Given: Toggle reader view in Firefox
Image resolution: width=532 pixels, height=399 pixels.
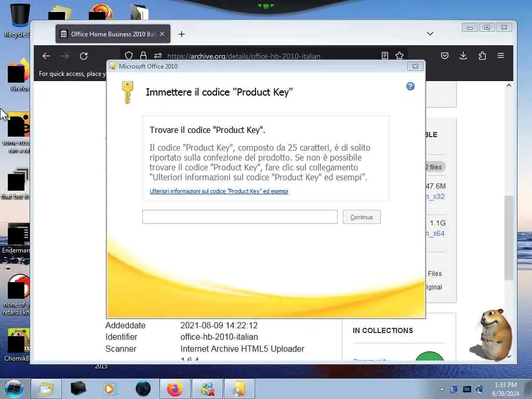Looking at the screenshot, I should 385,56.
